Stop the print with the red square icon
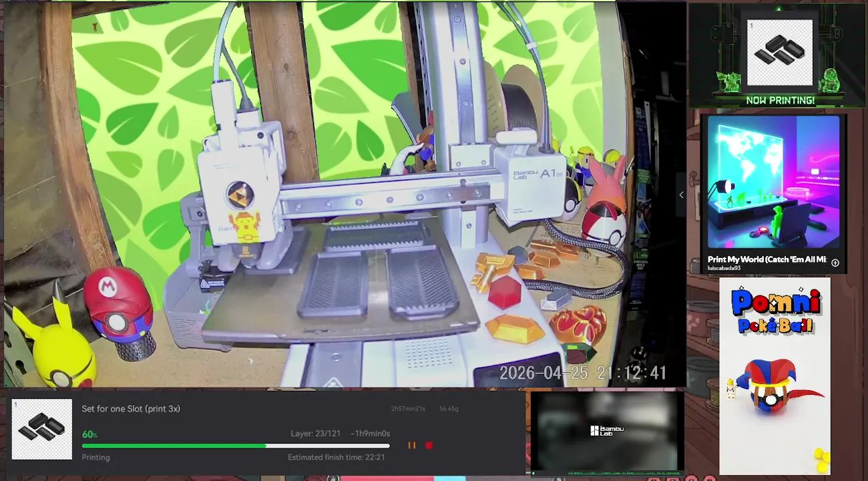This screenshot has height=481, width=868. 429,445
